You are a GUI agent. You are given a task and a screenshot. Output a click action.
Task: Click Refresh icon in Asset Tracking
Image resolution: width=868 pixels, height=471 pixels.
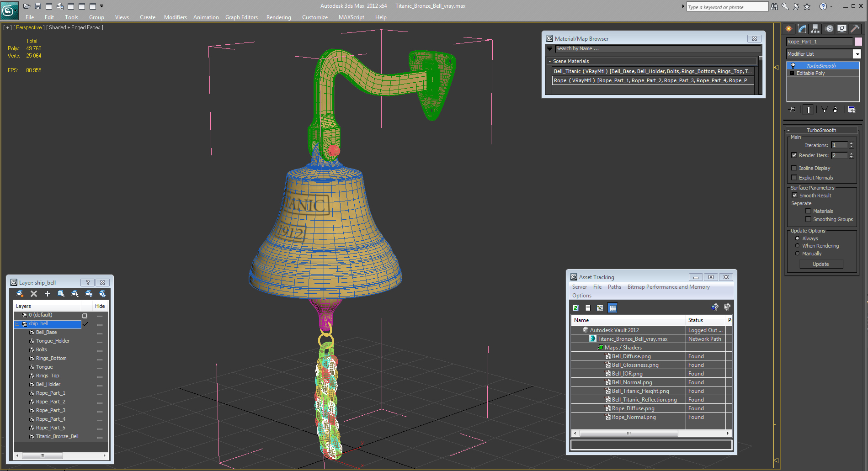tap(576, 308)
